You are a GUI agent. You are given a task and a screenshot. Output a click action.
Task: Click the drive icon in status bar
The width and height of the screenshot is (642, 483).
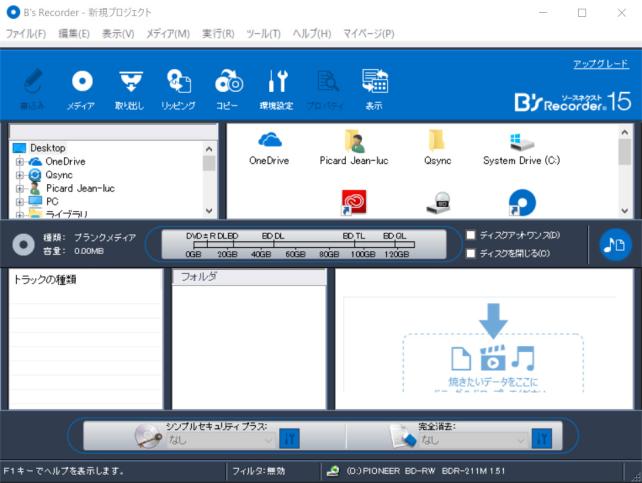point(333,471)
